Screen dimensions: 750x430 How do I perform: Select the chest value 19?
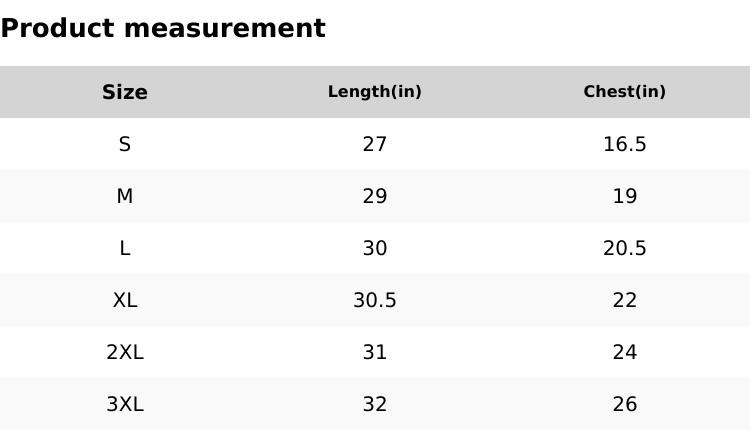point(625,196)
